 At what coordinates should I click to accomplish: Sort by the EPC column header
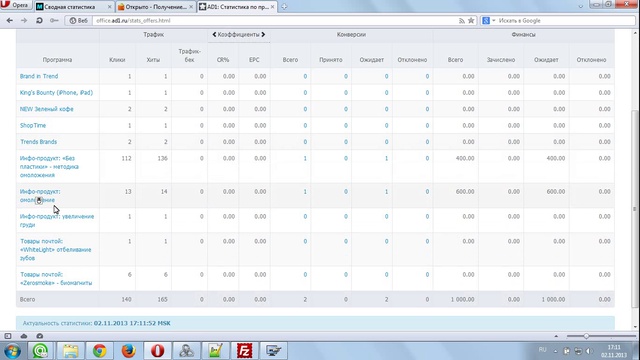point(254,60)
